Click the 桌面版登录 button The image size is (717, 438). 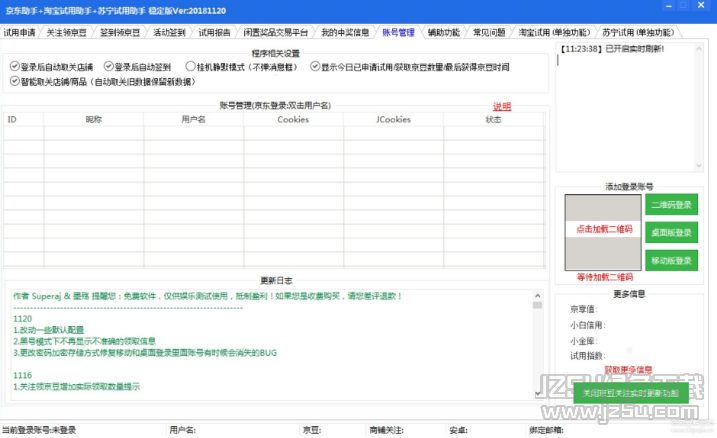(x=671, y=232)
